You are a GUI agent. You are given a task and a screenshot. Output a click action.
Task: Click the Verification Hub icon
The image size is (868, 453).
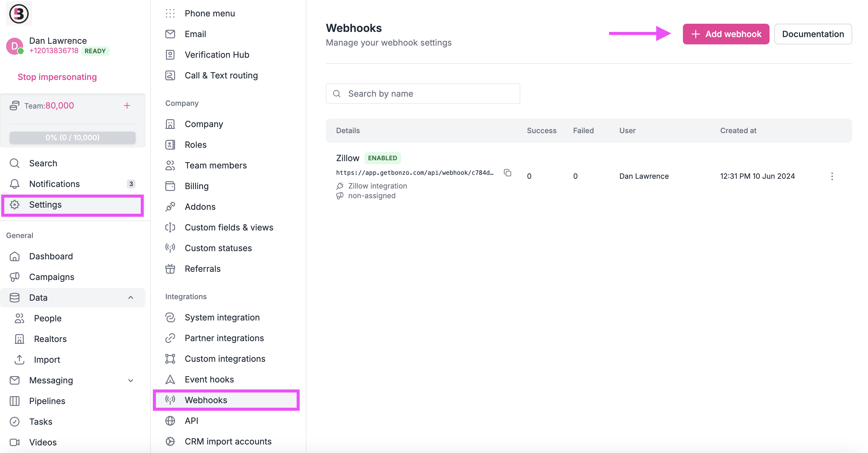point(170,55)
